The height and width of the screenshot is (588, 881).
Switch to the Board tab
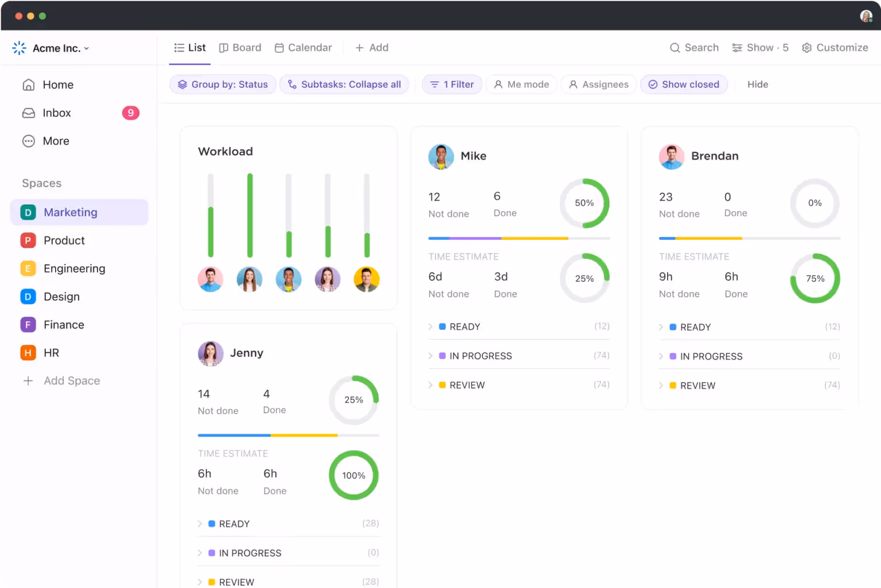[x=240, y=48]
